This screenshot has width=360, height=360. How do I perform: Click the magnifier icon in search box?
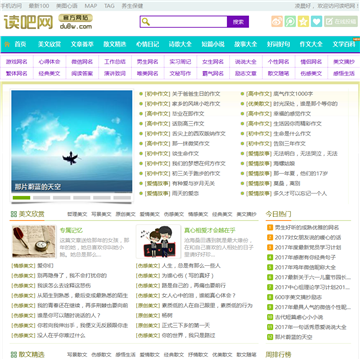pos(146,22)
